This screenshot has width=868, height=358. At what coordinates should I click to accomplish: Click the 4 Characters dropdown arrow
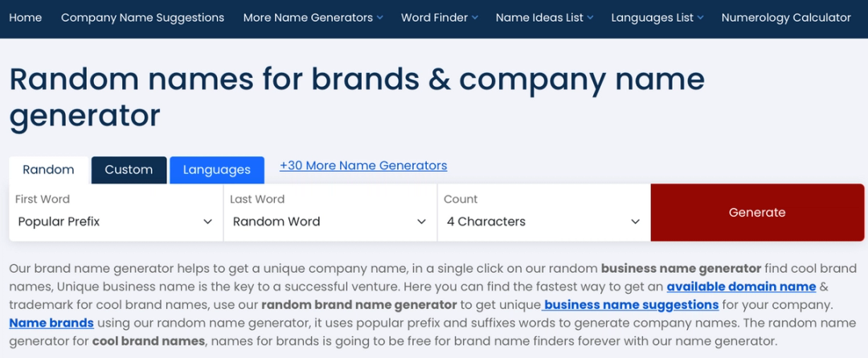pyautogui.click(x=635, y=222)
